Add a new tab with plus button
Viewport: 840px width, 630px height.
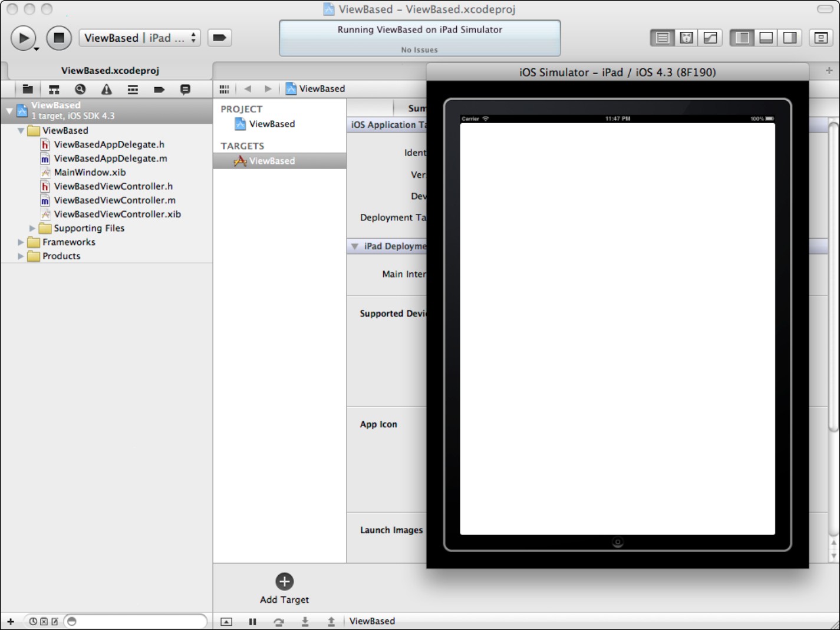point(829,70)
